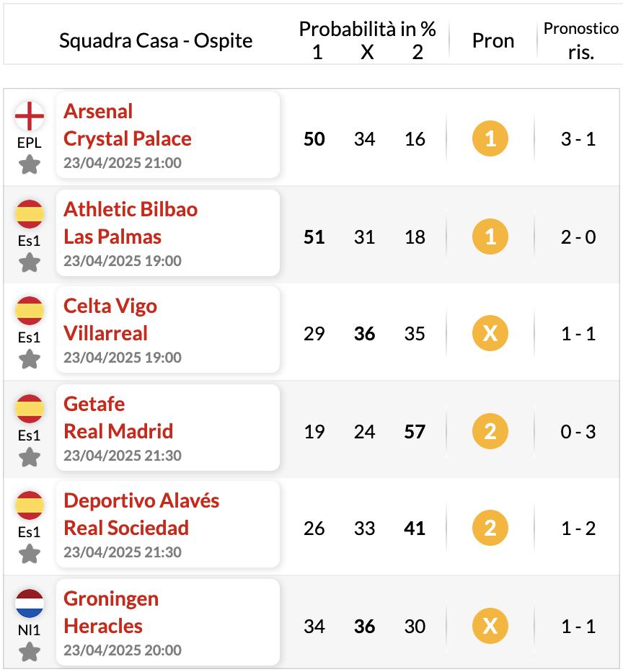Open the Groningen - Heracles match card

(168, 622)
